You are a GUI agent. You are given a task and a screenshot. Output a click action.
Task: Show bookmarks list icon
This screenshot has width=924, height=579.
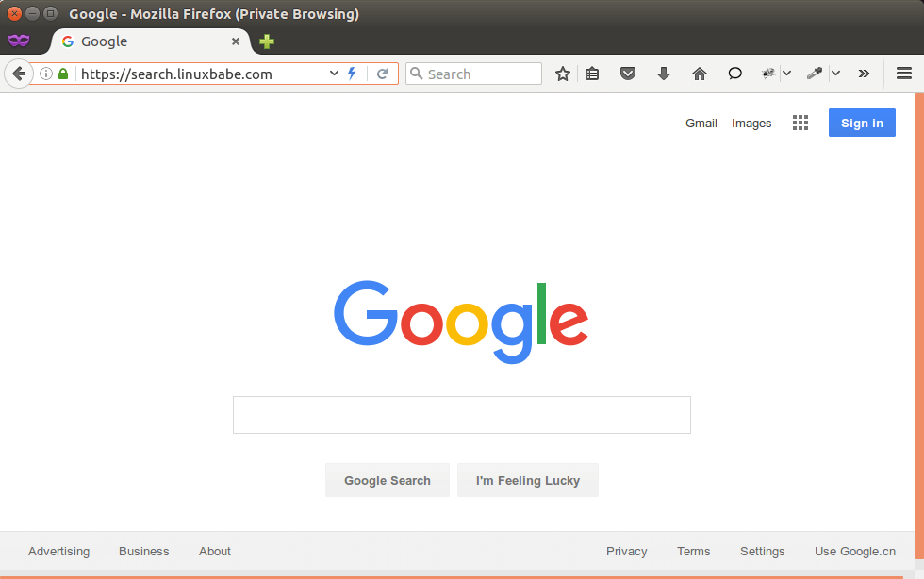pyautogui.click(x=592, y=74)
